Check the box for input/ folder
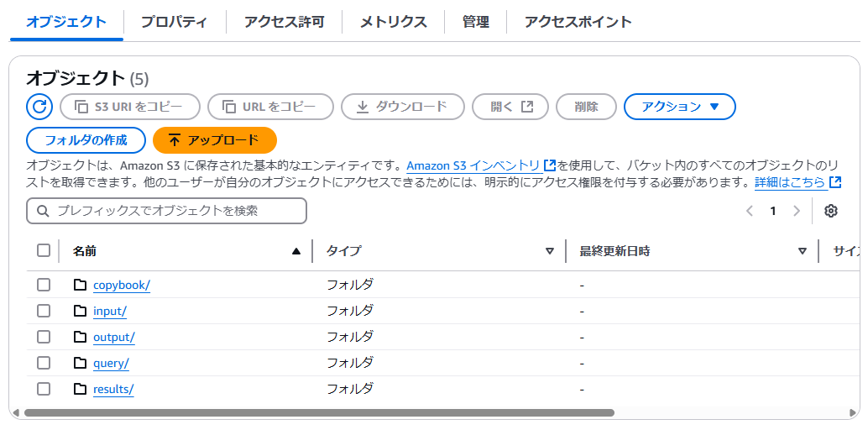 coord(44,311)
